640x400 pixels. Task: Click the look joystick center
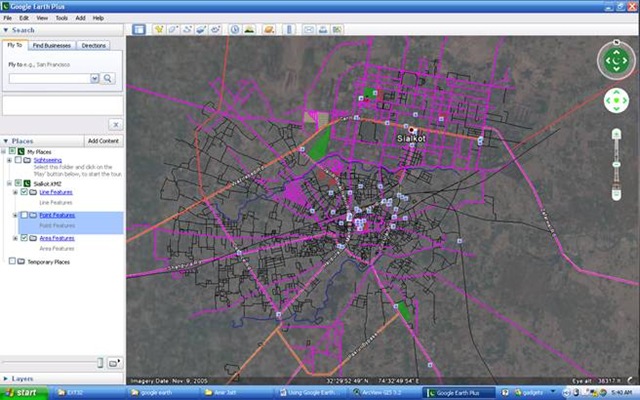(x=616, y=60)
